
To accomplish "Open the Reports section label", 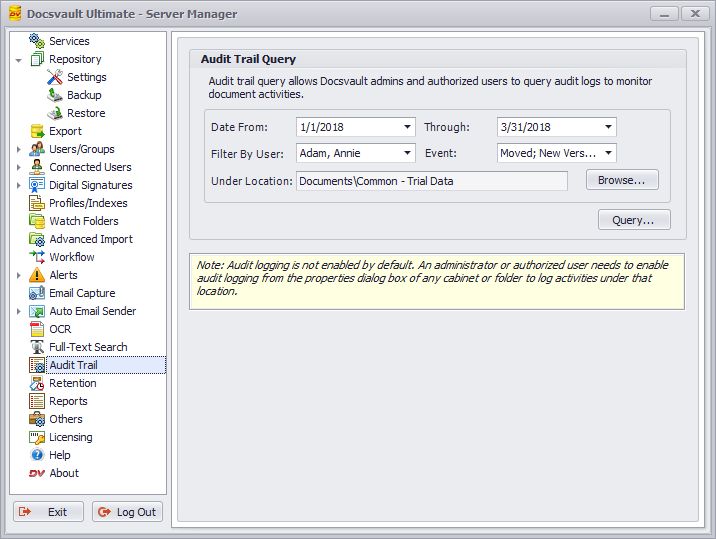I will (x=68, y=401).
